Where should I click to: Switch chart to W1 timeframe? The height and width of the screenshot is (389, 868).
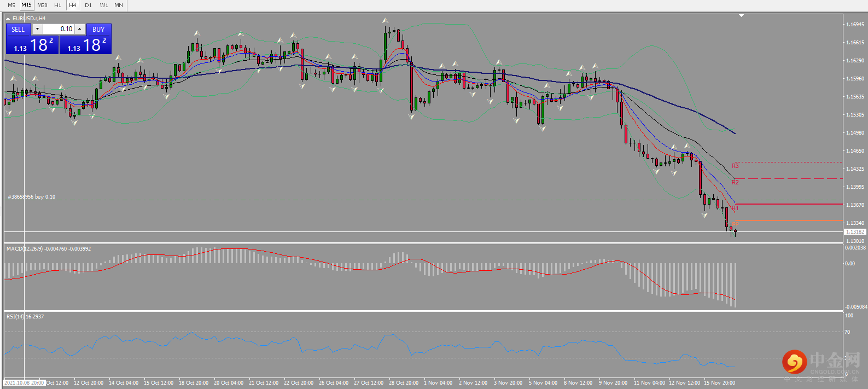[x=104, y=5]
